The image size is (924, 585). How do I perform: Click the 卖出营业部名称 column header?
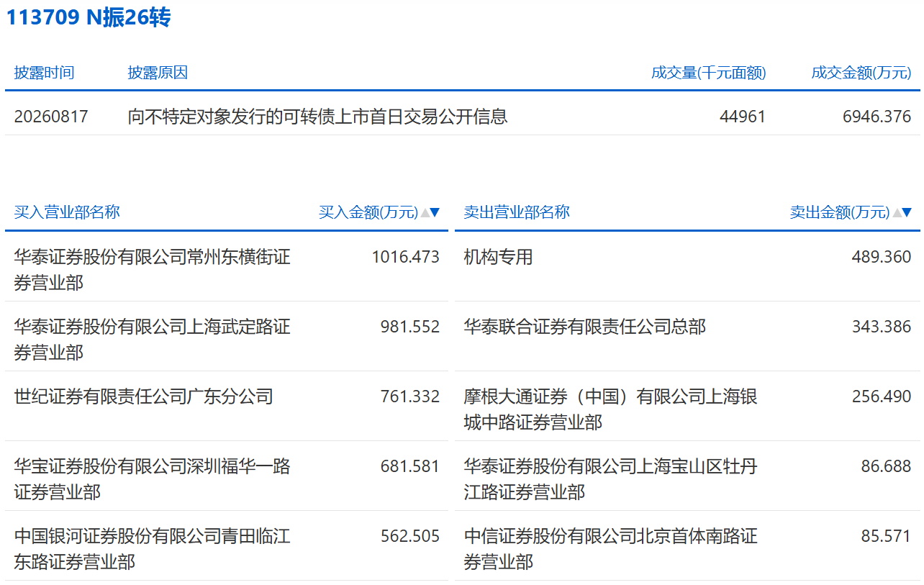(517, 212)
